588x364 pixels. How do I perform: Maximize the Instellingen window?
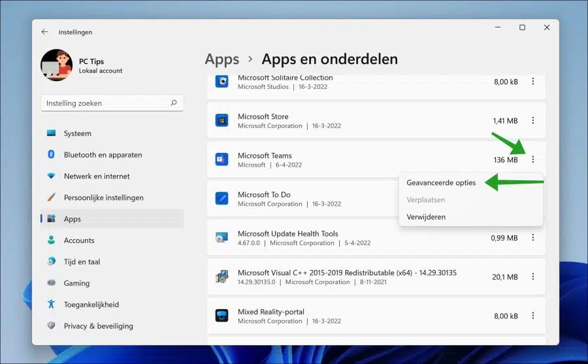pos(522,27)
